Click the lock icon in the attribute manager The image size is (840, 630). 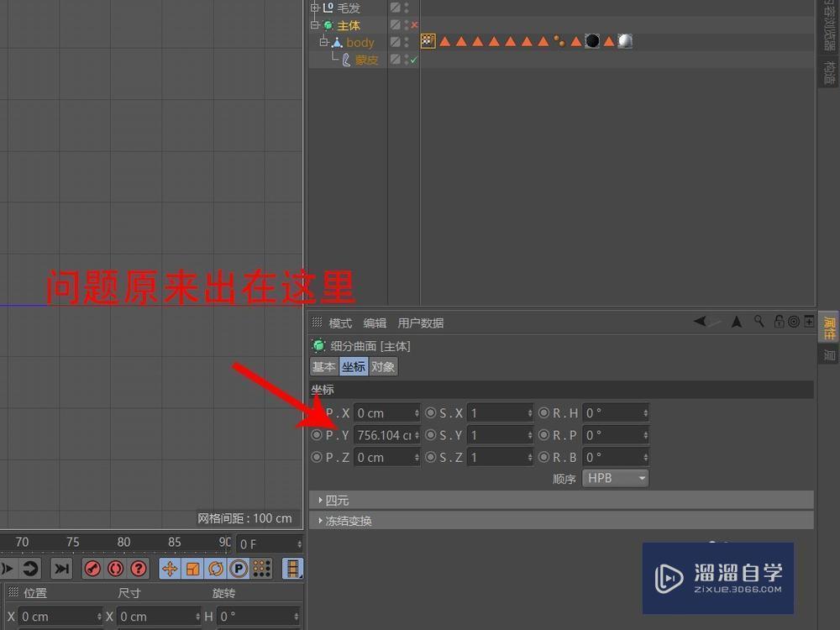pos(780,321)
